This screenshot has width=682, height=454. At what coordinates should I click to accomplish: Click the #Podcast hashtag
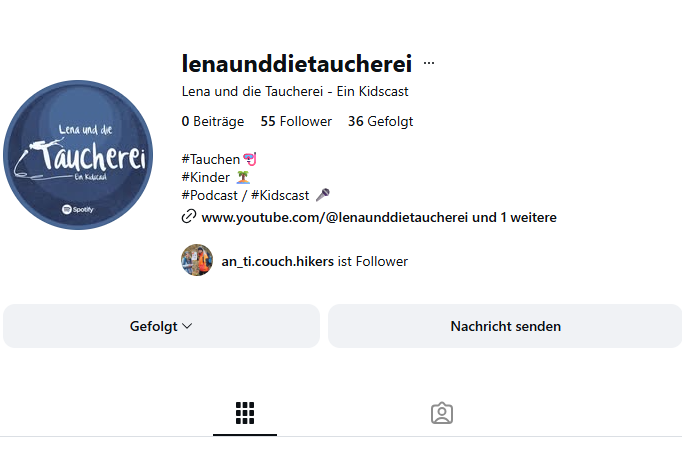(210, 196)
